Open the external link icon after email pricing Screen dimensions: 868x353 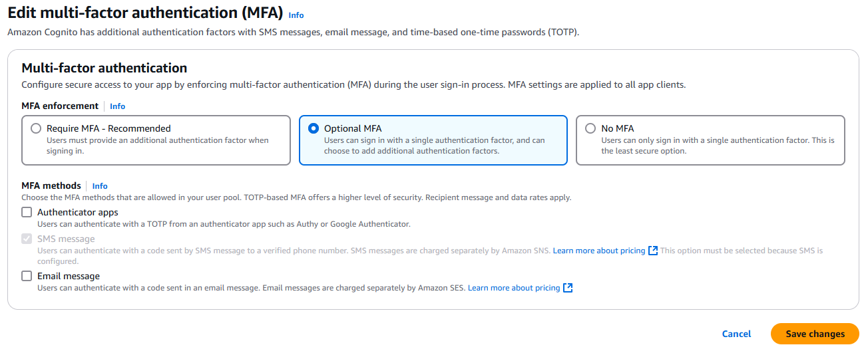[568, 288]
